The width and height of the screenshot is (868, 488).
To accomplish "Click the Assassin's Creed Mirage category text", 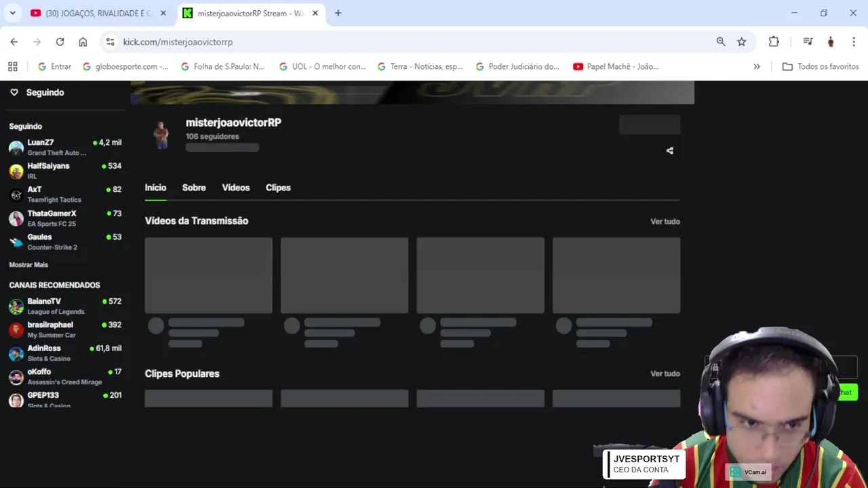I will pos(64,382).
